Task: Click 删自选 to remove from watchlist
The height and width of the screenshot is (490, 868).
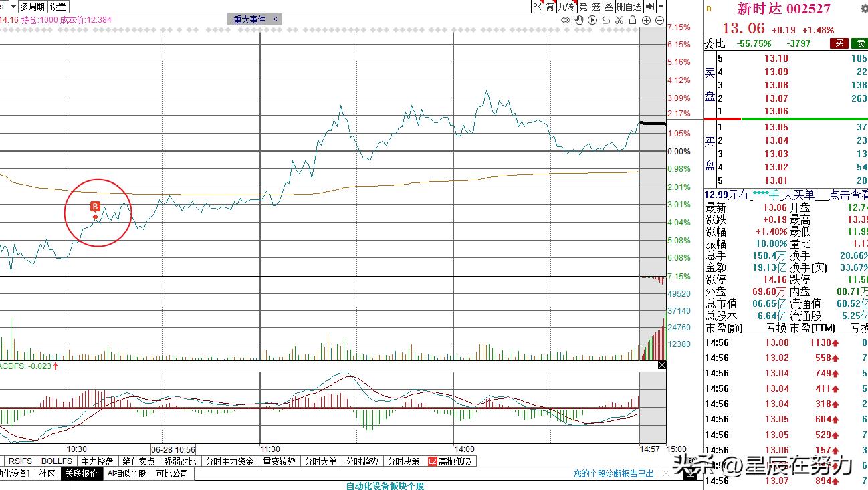Action: [x=629, y=7]
